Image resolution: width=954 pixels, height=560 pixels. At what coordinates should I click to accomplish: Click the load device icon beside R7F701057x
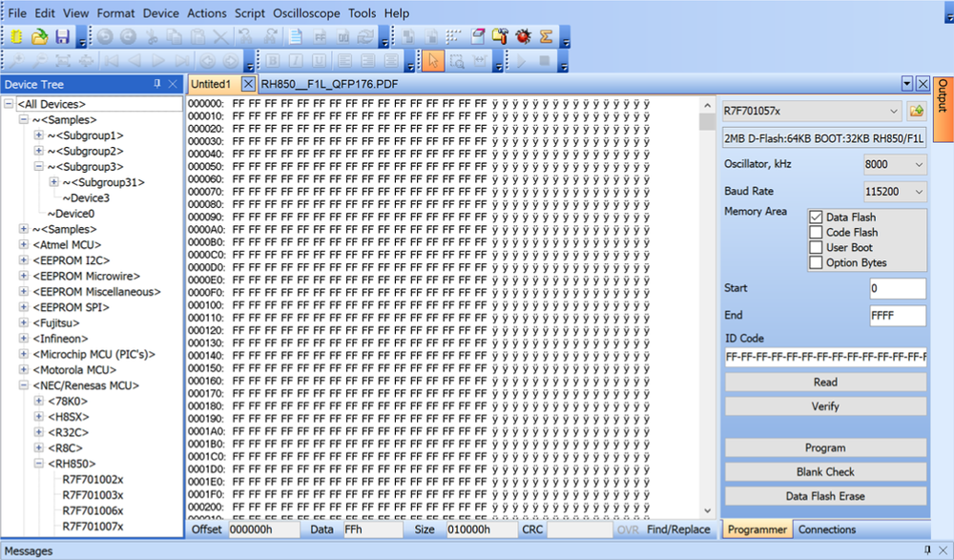tap(917, 111)
